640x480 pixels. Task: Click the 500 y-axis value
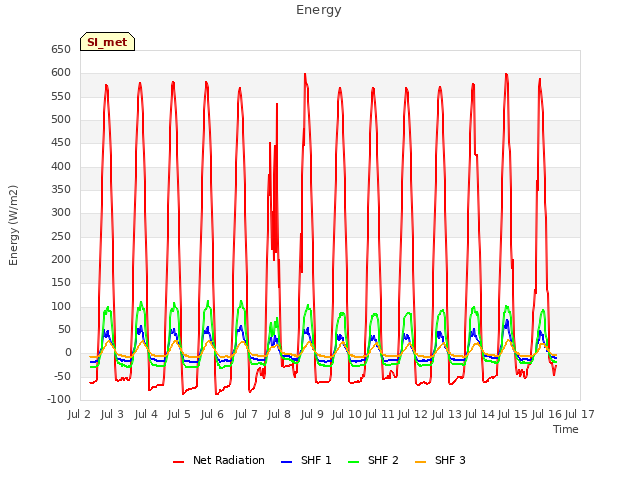(x=61, y=120)
